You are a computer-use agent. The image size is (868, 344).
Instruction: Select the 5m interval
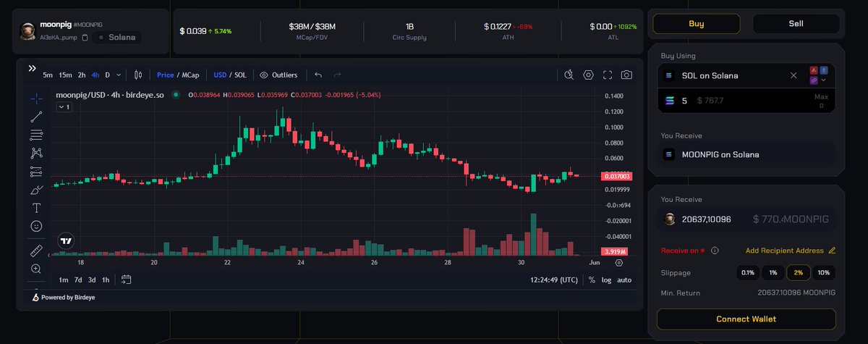pos(48,75)
